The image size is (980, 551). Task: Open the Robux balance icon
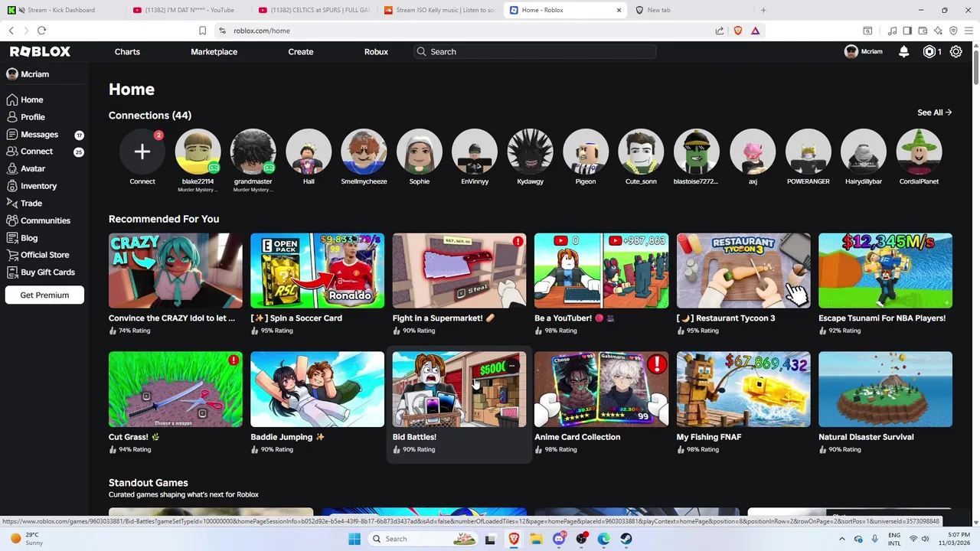tap(929, 51)
